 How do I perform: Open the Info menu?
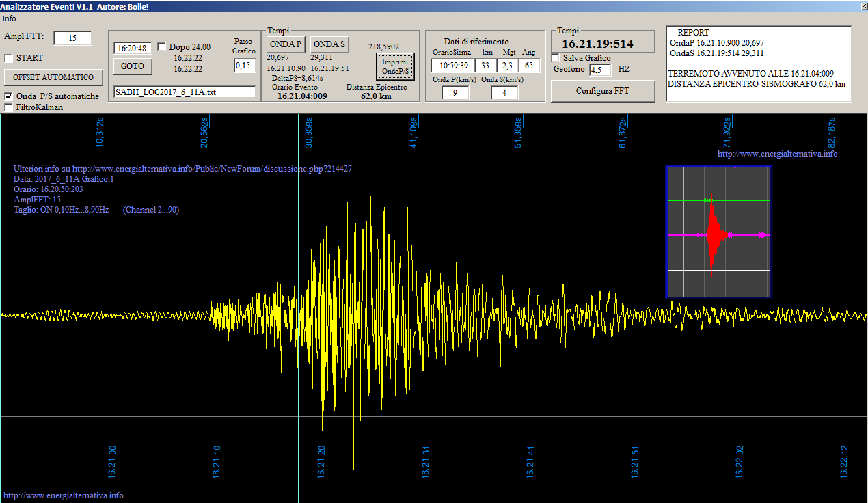[x=10, y=18]
